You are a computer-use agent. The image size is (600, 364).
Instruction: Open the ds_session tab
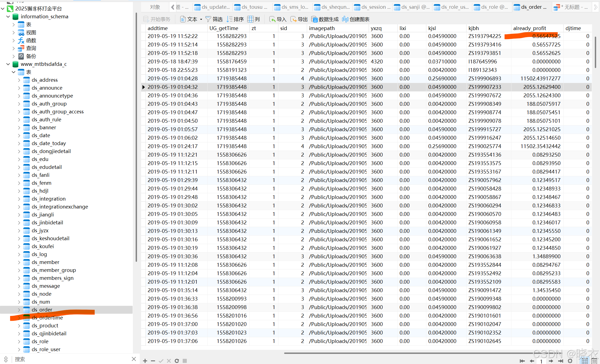pyautogui.click(x=375, y=7)
